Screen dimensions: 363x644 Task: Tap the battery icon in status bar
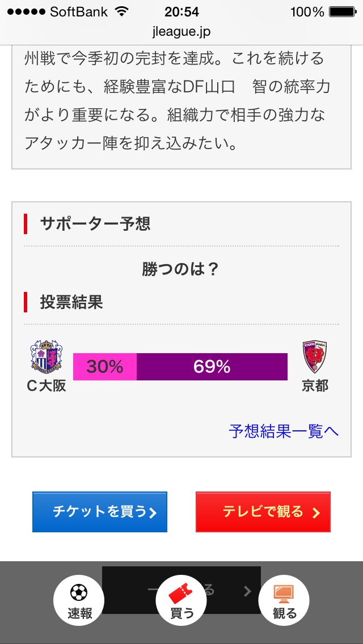click(x=341, y=11)
